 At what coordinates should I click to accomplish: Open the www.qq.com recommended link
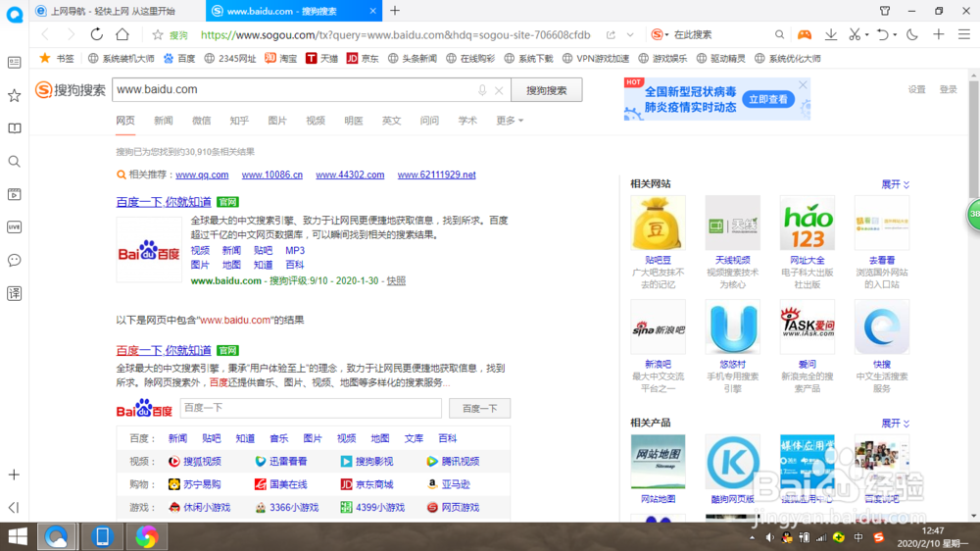coord(202,175)
